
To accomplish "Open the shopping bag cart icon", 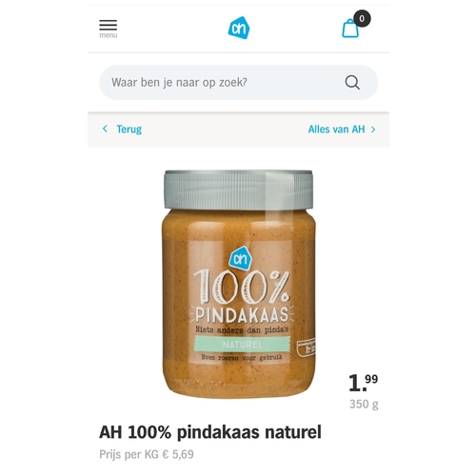I will tap(350, 29).
